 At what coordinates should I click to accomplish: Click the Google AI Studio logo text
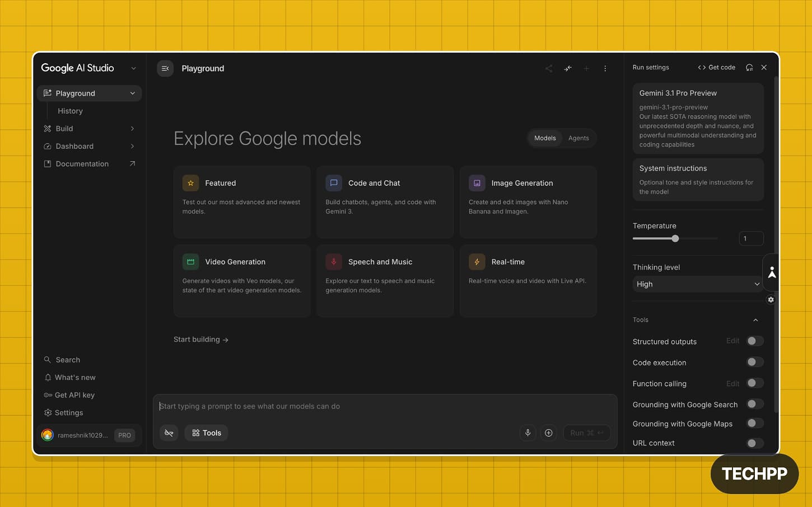click(x=77, y=68)
